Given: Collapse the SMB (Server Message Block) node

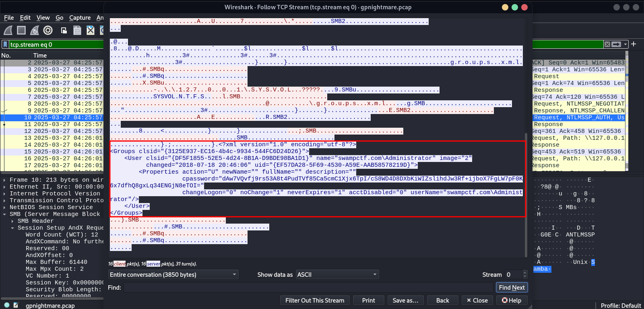Looking at the screenshot, I should pos(4,214).
